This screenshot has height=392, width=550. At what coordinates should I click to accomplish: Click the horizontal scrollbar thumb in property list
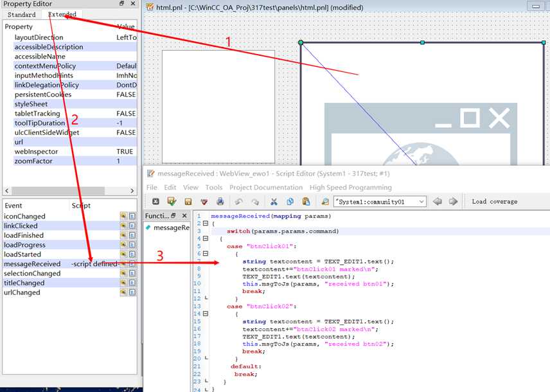[x=58, y=191]
